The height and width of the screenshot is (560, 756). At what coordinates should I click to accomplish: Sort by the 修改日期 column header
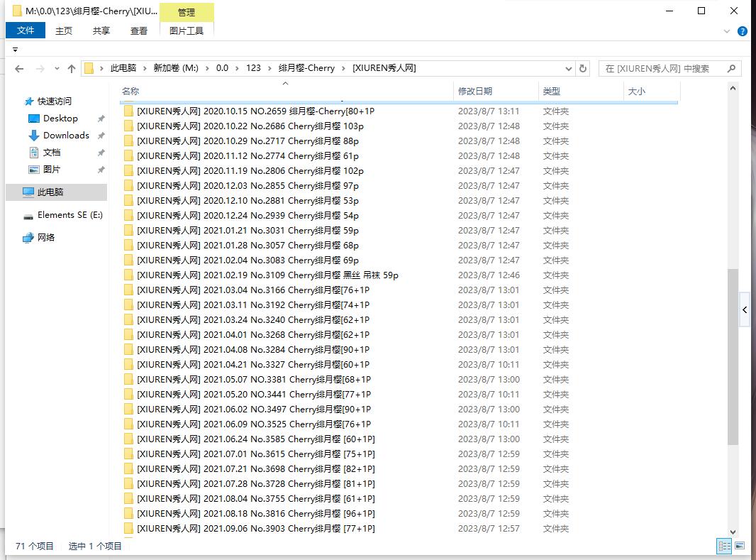click(496, 91)
